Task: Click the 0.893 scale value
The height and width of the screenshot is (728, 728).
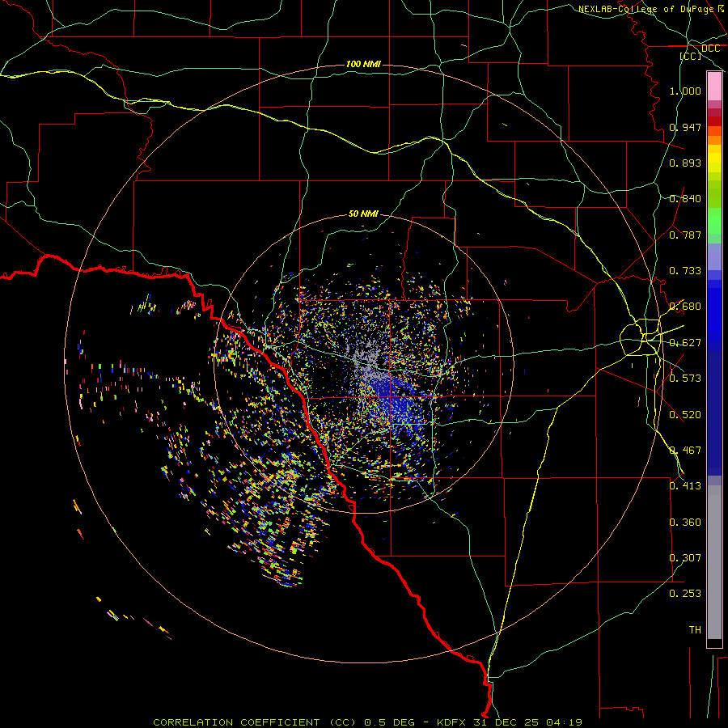Action: (685, 163)
